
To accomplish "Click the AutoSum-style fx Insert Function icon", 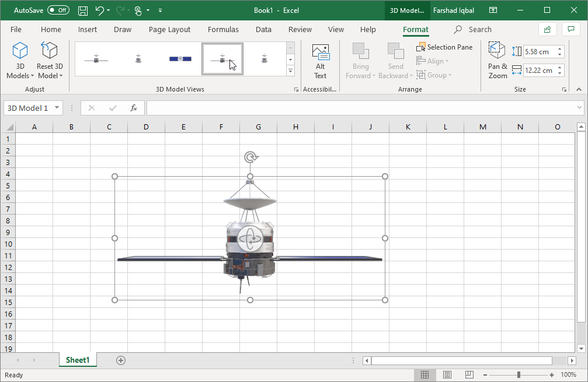I will [134, 108].
